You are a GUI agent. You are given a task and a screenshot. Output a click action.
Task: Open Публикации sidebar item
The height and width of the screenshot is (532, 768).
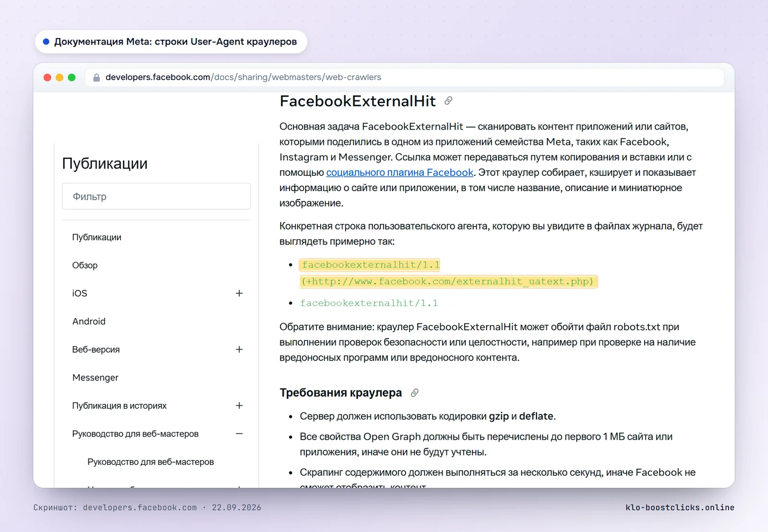[x=97, y=237]
